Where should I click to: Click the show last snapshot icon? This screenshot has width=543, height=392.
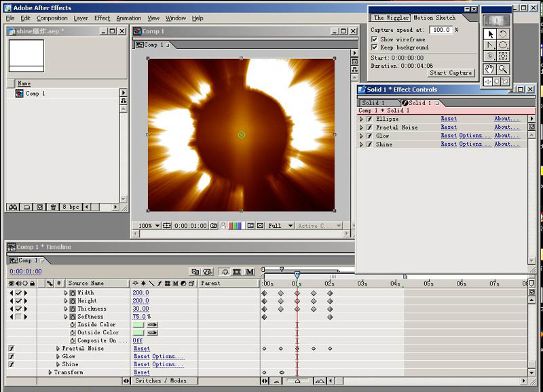pos(223,226)
